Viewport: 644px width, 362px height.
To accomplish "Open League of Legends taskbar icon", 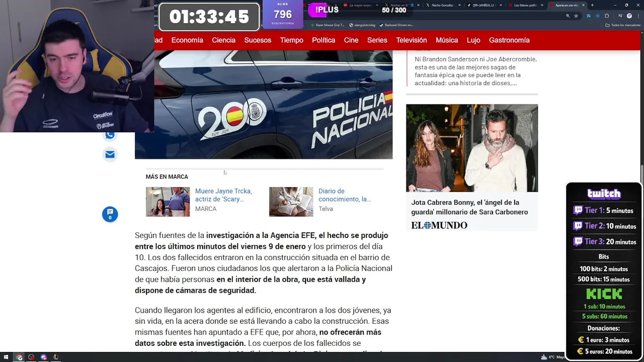I will pos(55,357).
